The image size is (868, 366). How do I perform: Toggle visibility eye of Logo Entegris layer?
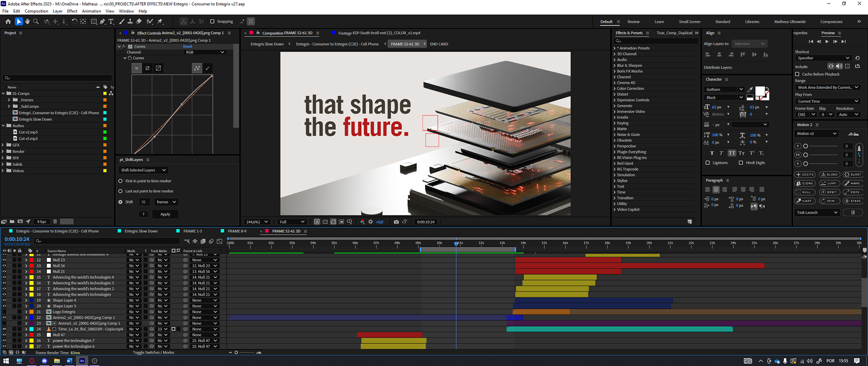tap(4, 312)
